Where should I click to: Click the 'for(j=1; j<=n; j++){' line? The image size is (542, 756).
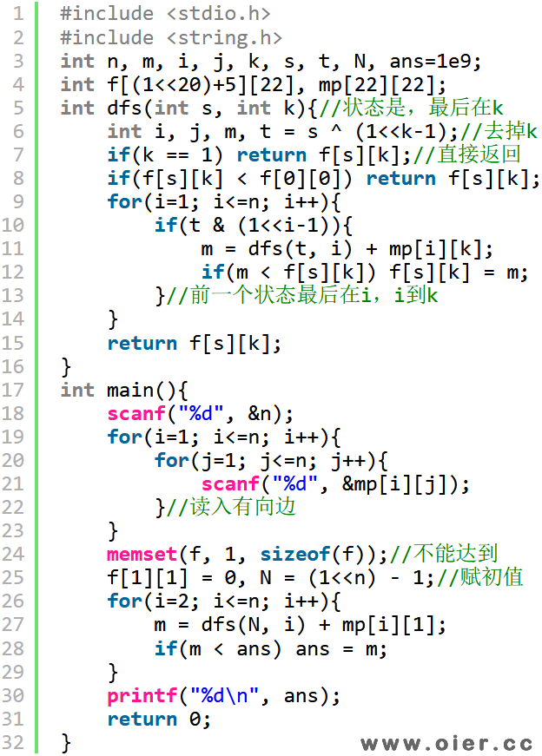pyautogui.click(x=271, y=460)
